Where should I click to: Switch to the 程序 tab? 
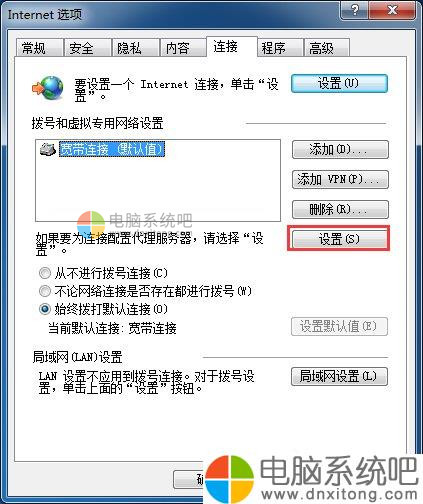click(x=280, y=48)
